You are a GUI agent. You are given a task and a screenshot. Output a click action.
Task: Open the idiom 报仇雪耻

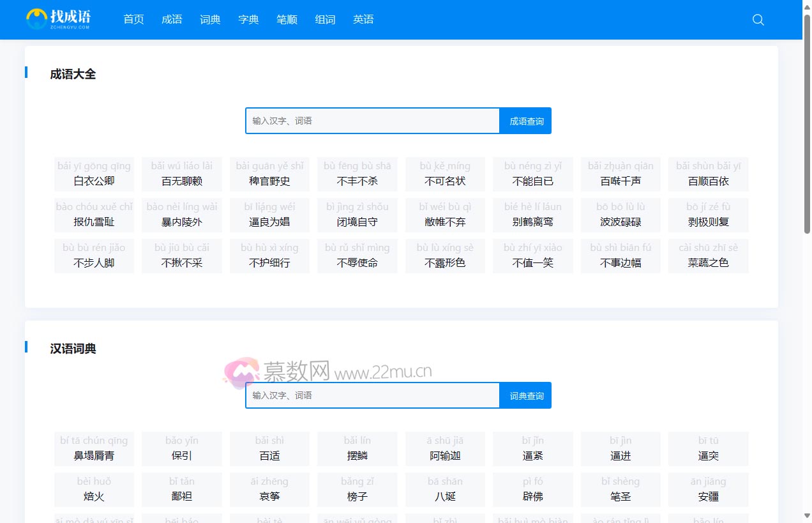pos(94,215)
